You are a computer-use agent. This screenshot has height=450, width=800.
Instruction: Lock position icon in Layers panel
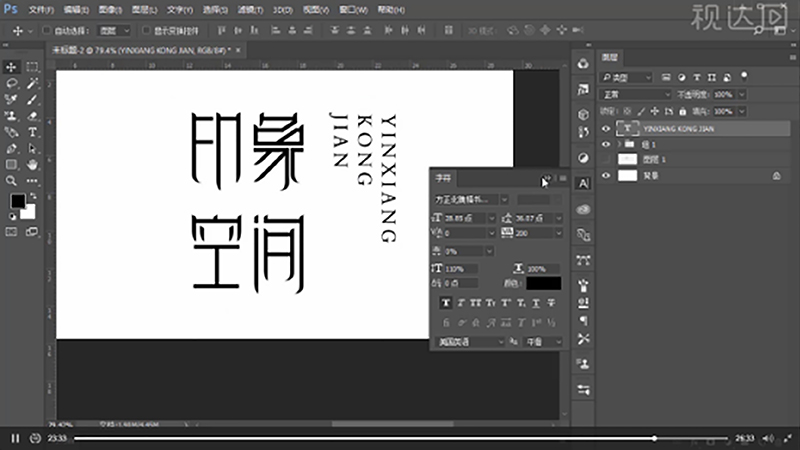[x=655, y=111]
